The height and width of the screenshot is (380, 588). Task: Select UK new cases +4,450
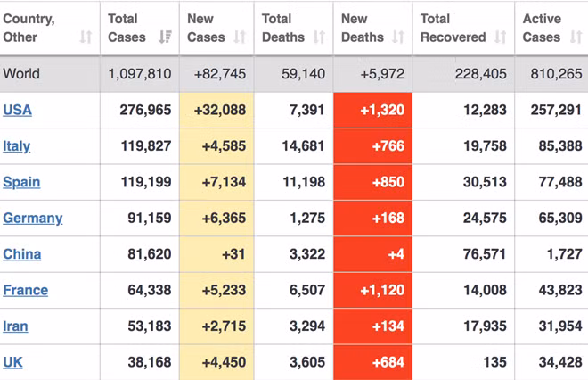[224, 362]
